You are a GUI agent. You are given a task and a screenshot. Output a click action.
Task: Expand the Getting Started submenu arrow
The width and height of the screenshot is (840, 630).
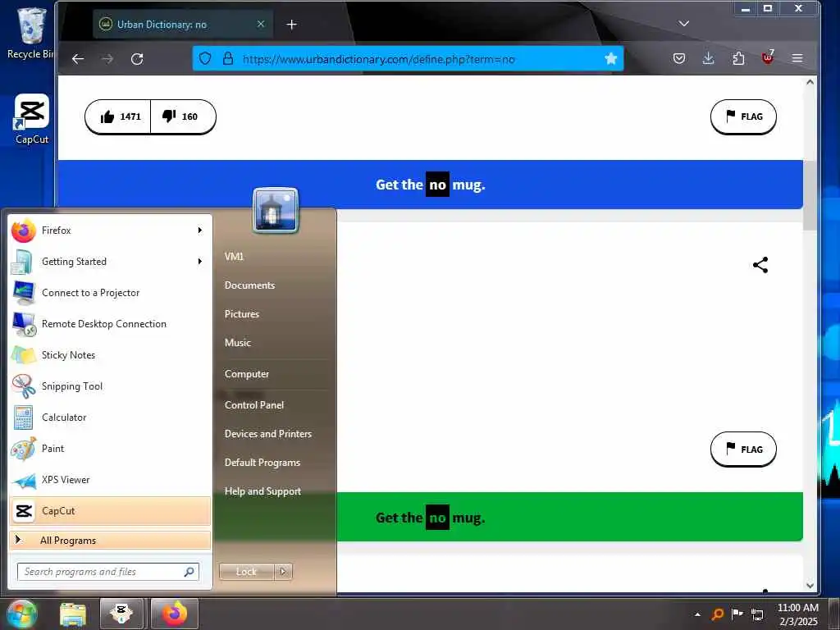(200, 262)
